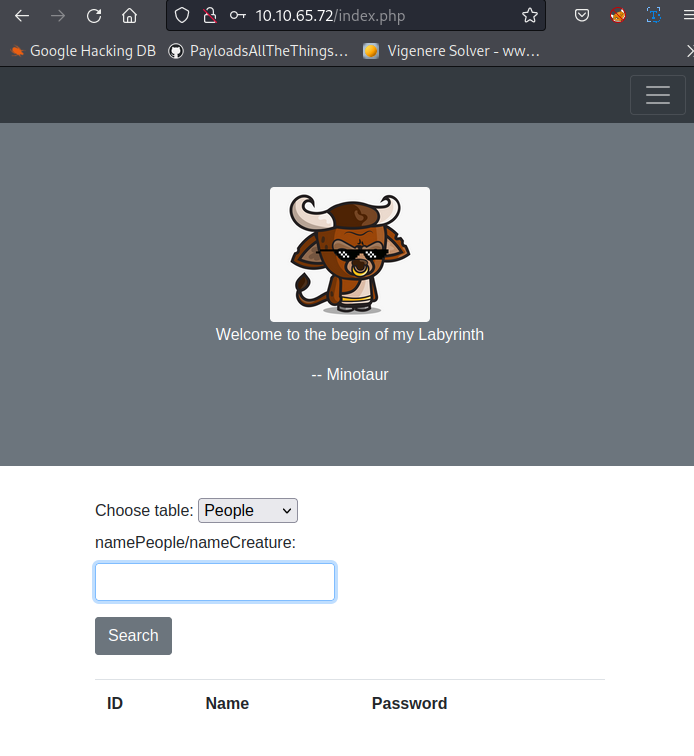The height and width of the screenshot is (756, 694).
Task: Close the bookmarks overflow with the X
Action: 689,50
